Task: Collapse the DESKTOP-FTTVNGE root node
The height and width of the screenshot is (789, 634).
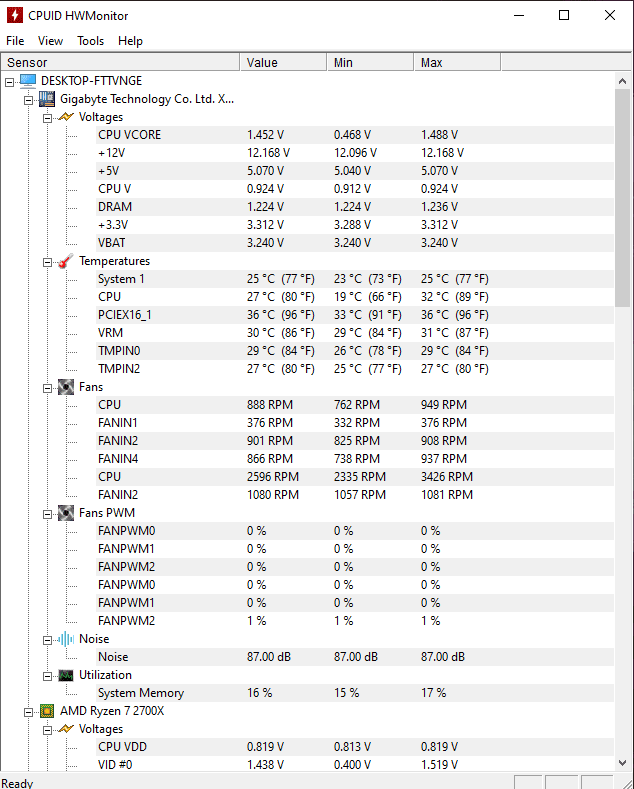Action: [10, 82]
